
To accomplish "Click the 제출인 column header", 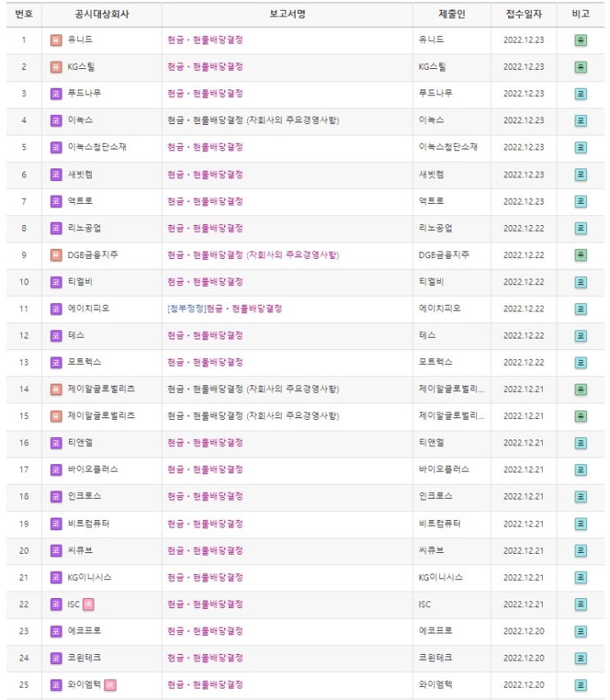I will coord(452,14).
